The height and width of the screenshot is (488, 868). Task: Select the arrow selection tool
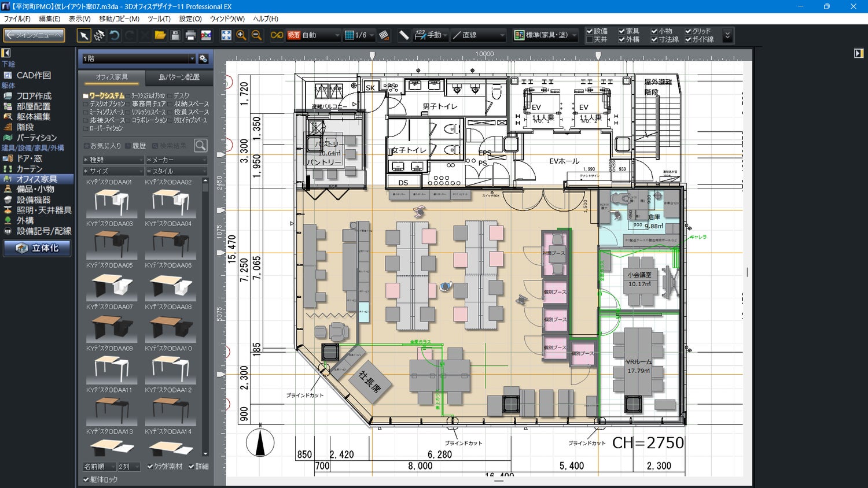tap(84, 35)
